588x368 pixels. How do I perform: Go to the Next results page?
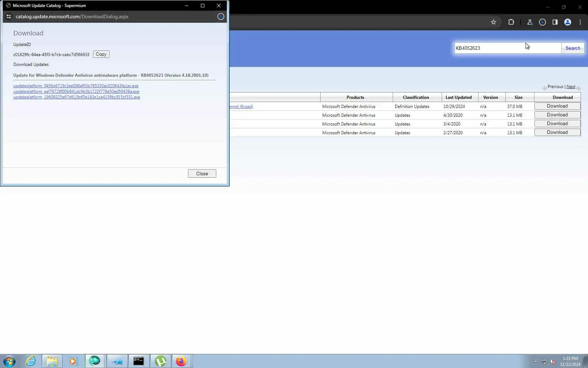point(571,87)
